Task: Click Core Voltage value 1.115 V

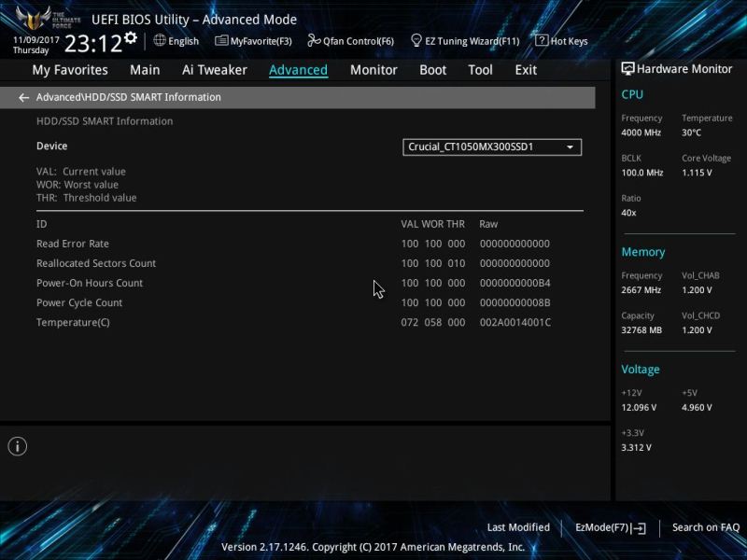Action: pos(697,173)
